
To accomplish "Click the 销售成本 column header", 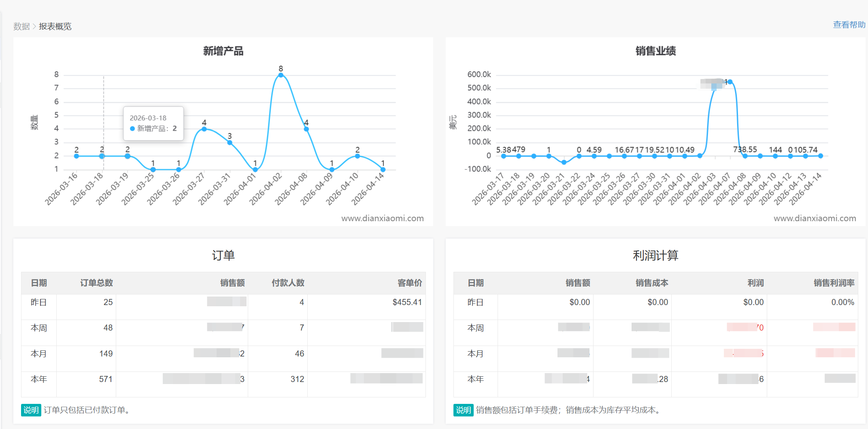I will tap(651, 283).
